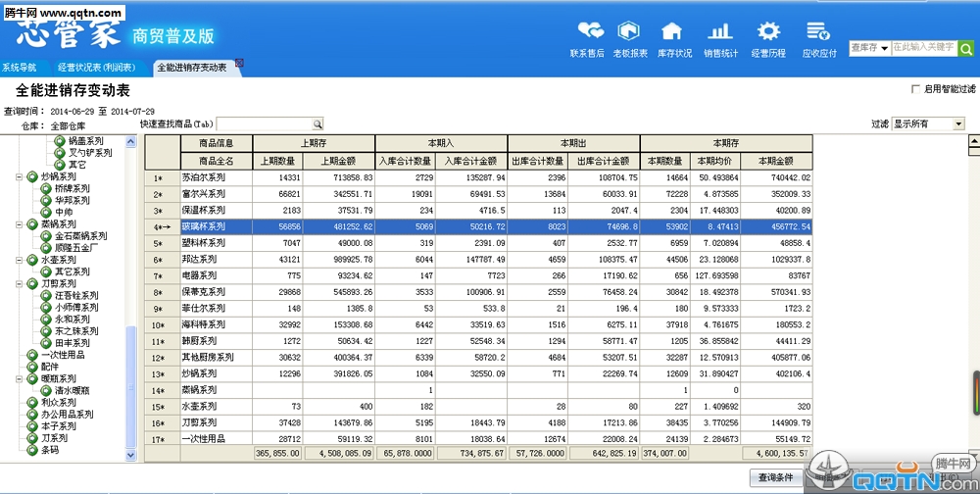The image size is (980, 494).
Task: Click the highlighted 玻璃杯系列 row name
Action: (204, 226)
